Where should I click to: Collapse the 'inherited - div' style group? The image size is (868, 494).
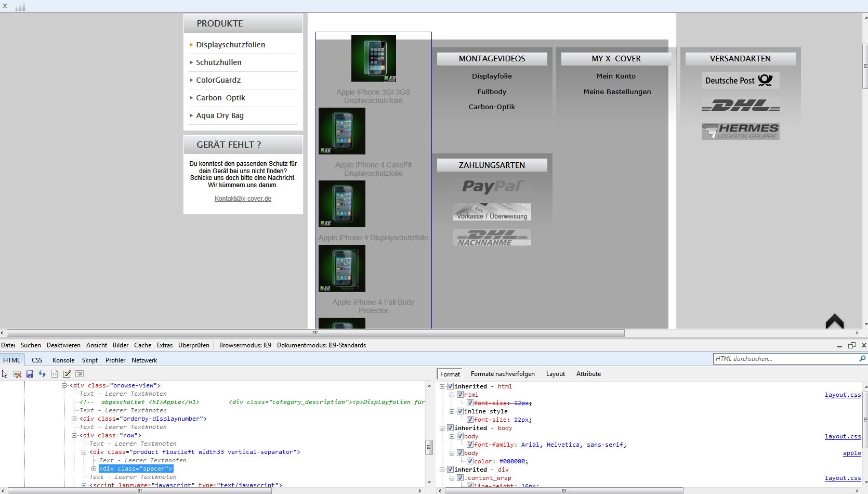click(x=443, y=470)
